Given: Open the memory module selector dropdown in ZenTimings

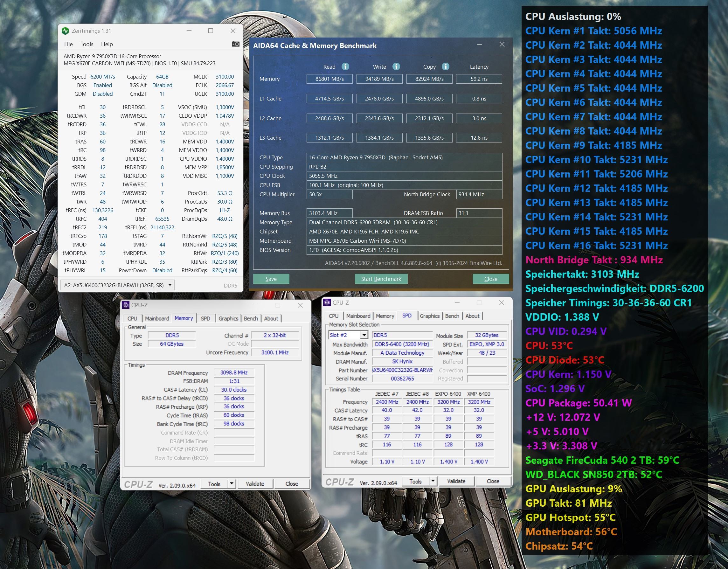Looking at the screenshot, I should (170, 285).
